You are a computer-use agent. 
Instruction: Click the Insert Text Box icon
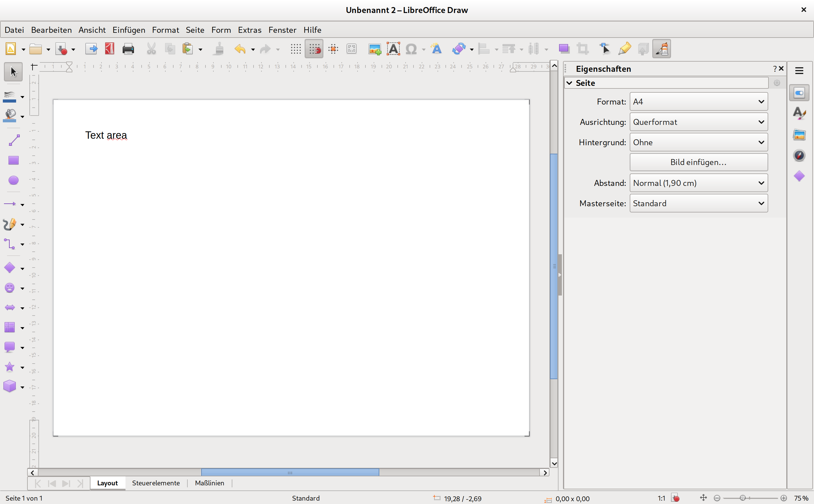(393, 49)
